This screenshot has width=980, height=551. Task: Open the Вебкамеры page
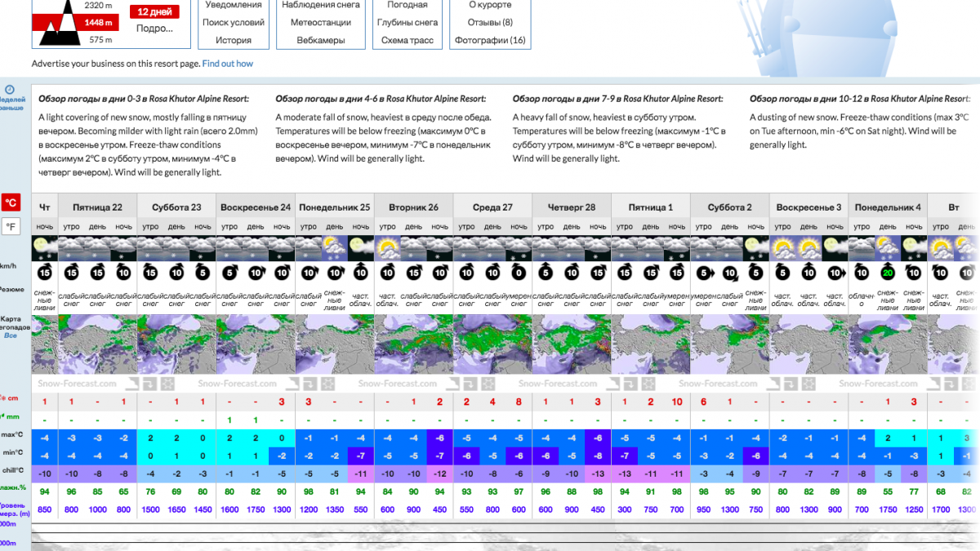tap(320, 40)
